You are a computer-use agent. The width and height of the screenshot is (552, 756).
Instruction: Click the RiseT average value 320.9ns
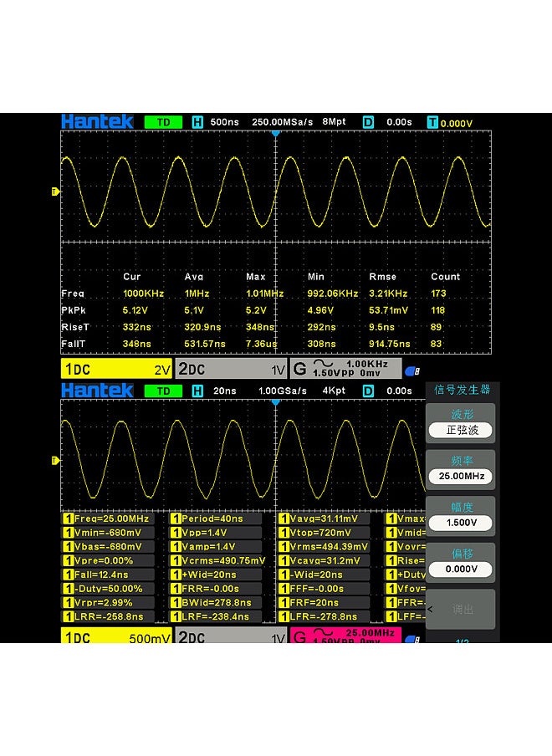tap(202, 327)
